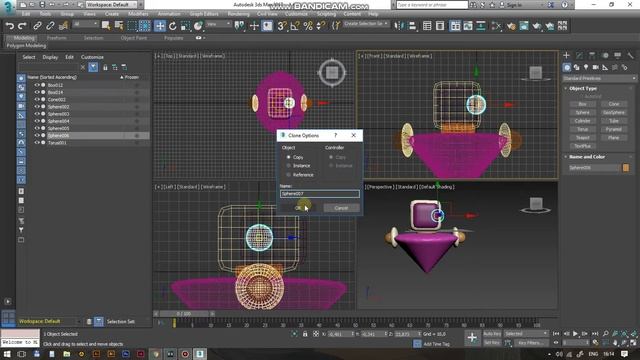The image size is (640, 360).
Task: Click the Select and Place tool icon
Action: click(198, 26)
